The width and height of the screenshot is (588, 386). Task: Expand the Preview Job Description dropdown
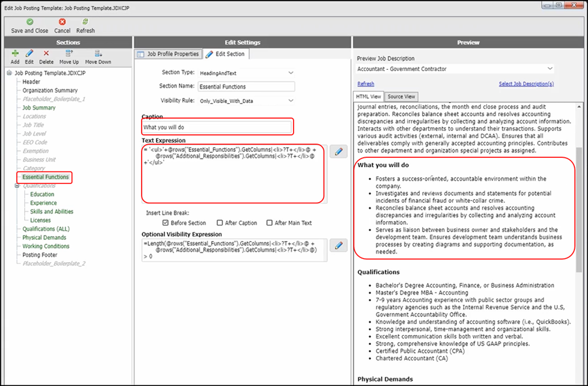click(x=549, y=68)
